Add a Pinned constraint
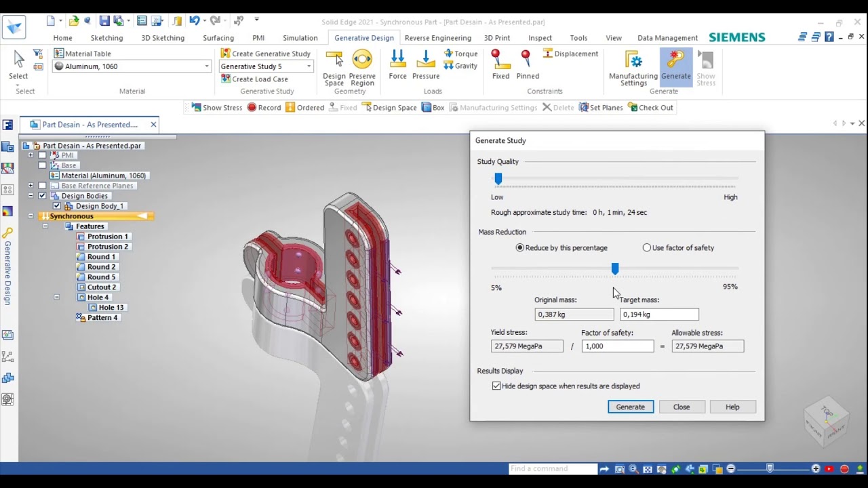Viewport: 868px width, 488px height. click(528, 65)
